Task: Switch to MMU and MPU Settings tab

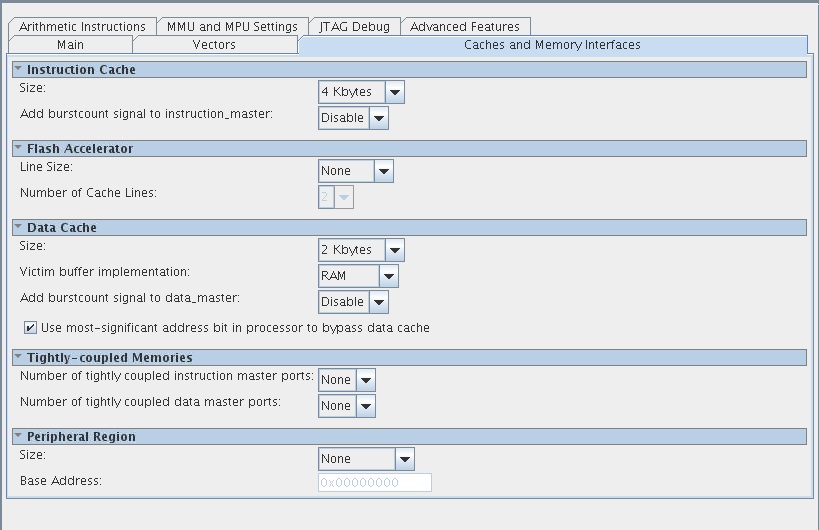Action: click(230, 27)
